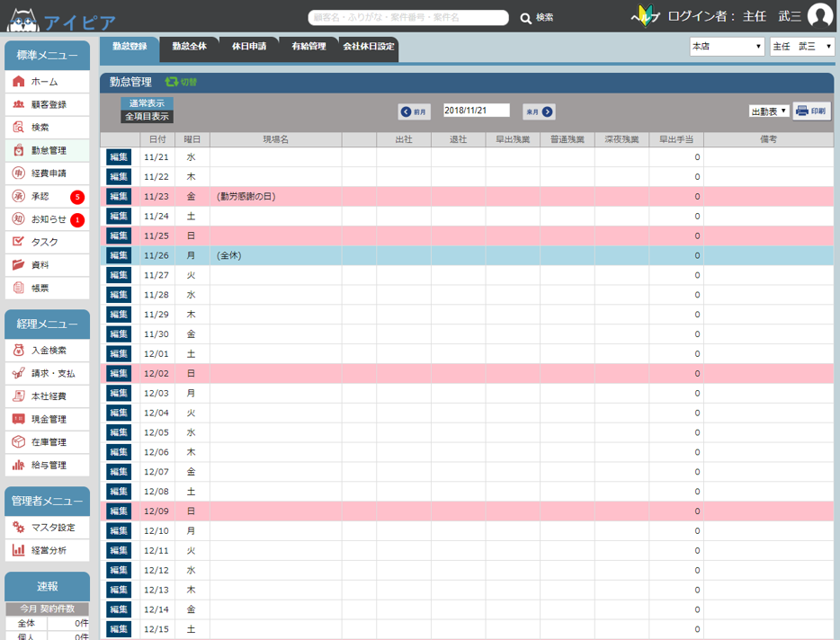Switch to 全項目表示 display mode
Viewport: 840px width, 640px height.
coord(147,117)
